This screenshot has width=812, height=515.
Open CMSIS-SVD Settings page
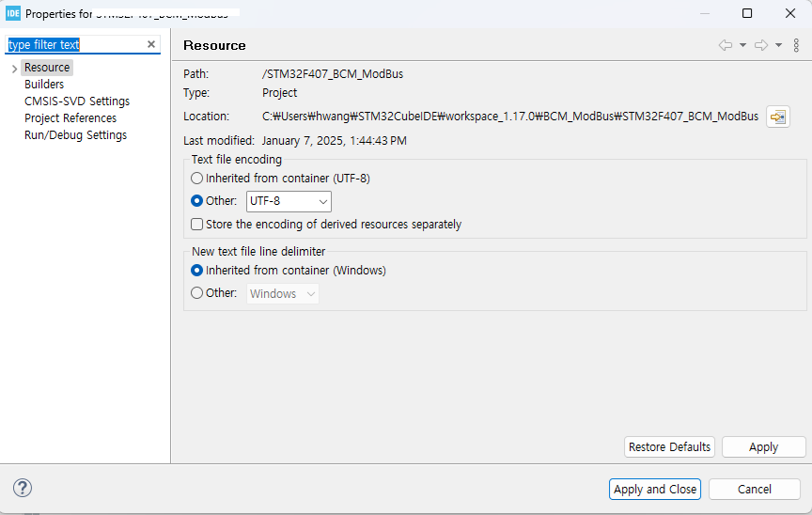pos(77,101)
